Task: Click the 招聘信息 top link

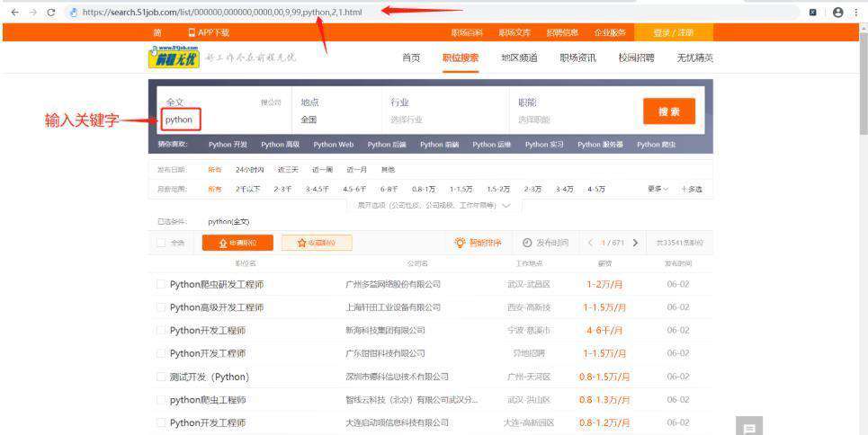Action: click(562, 32)
